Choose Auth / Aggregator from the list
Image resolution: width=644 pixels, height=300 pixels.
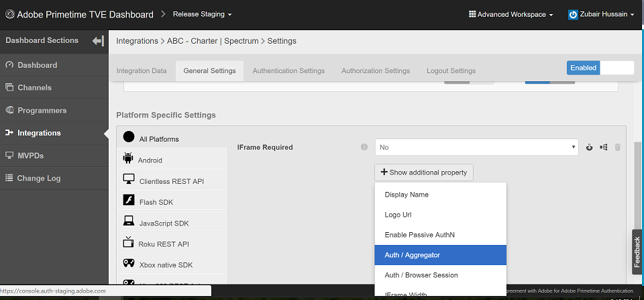tap(440, 255)
